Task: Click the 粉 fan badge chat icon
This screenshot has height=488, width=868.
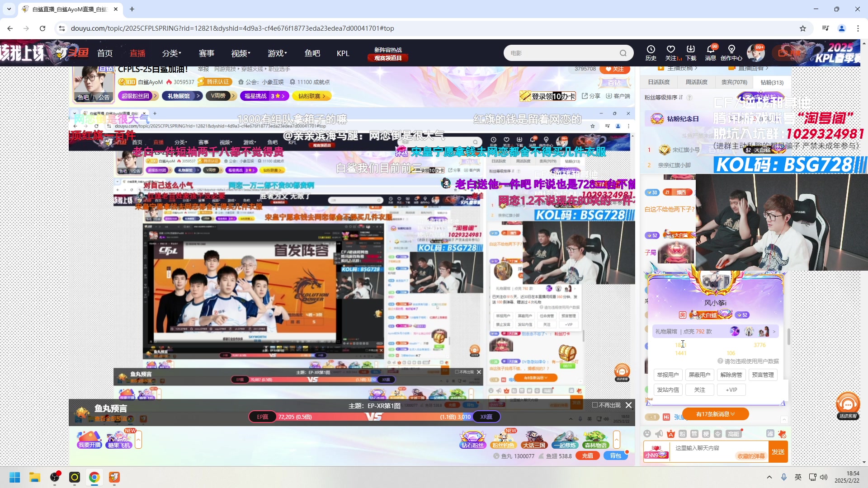Action: point(683,434)
